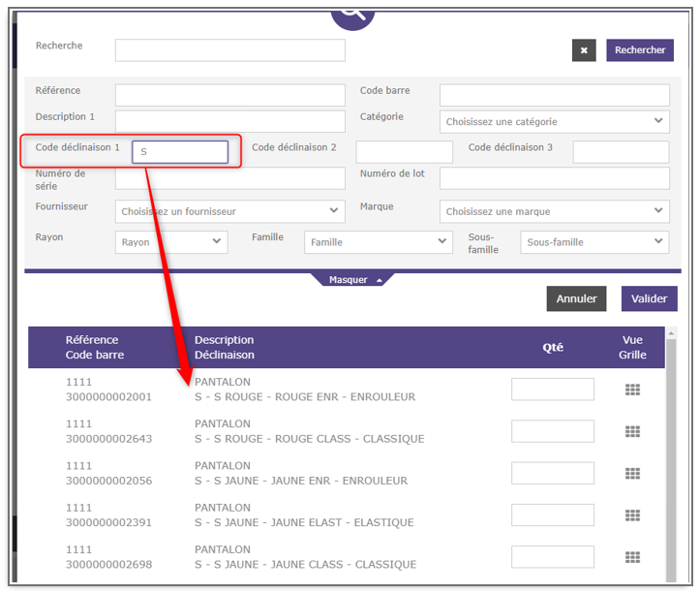Click the Annuler button
The height and width of the screenshot is (593, 700).
point(576,298)
